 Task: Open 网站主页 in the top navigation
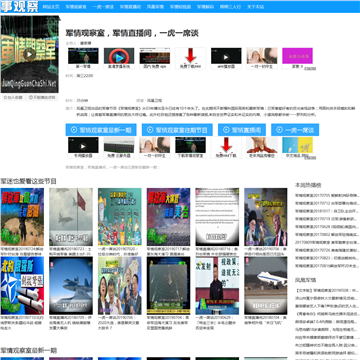(51, 7)
